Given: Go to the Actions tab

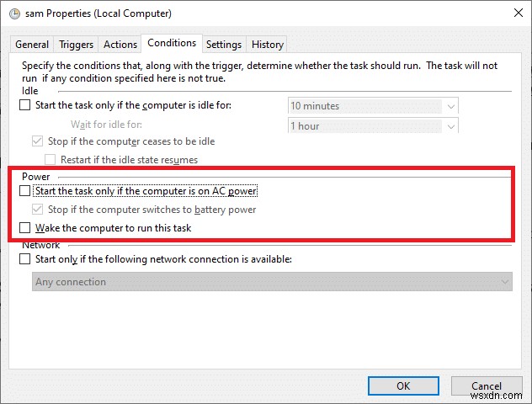Looking at the screenshot, I should (120, 45).
